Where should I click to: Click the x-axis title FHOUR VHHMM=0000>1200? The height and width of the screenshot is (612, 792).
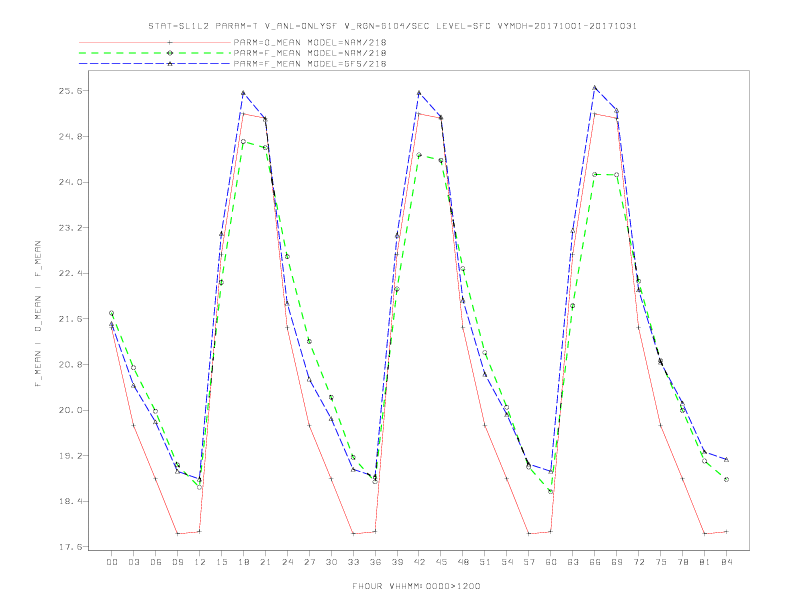(416, 586)
